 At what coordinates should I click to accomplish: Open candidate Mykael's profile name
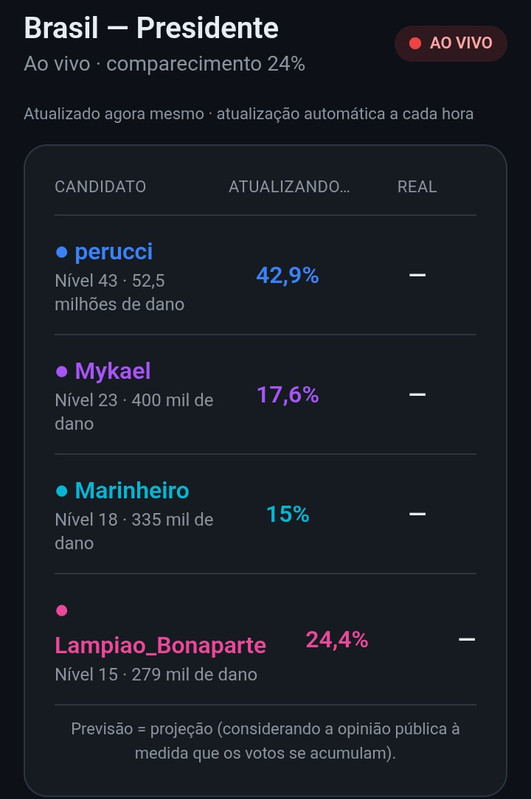pos(113,371)
